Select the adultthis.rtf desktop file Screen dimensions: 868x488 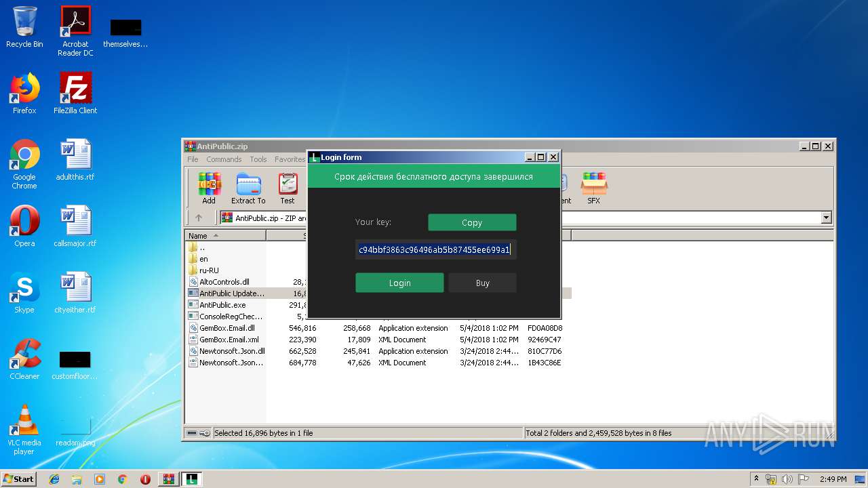(x=75, y=160)
